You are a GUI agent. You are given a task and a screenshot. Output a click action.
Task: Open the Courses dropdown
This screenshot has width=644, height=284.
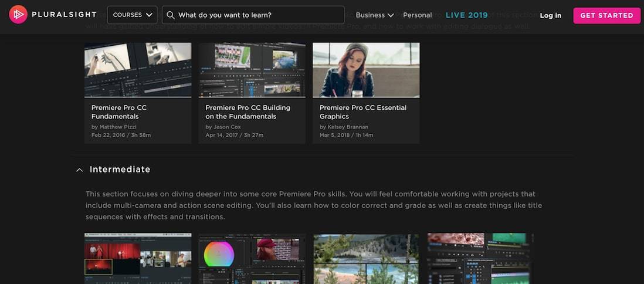click(132, 15)
